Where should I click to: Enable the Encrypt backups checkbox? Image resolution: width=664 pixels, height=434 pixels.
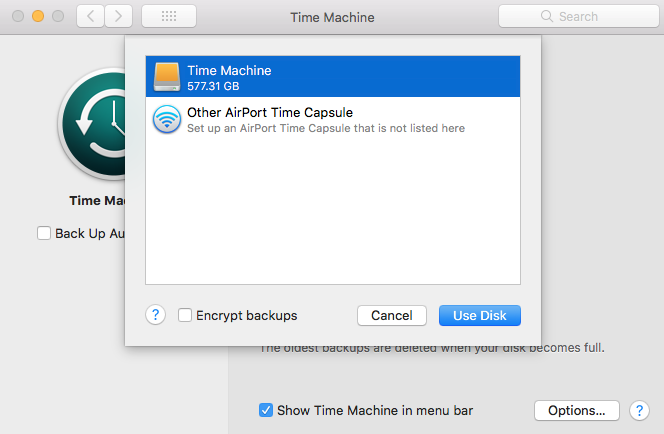click(185, 315)
